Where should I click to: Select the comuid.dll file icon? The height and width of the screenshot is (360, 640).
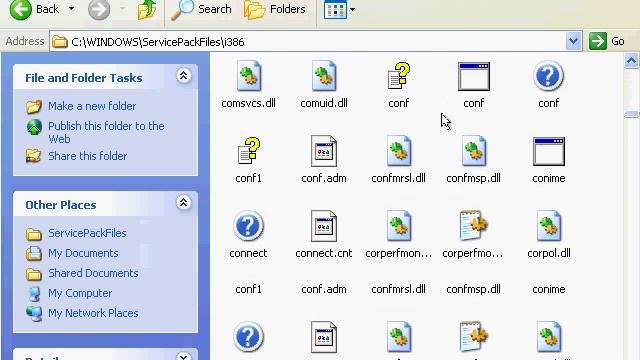pyautogui.click(x=324, y=76)
